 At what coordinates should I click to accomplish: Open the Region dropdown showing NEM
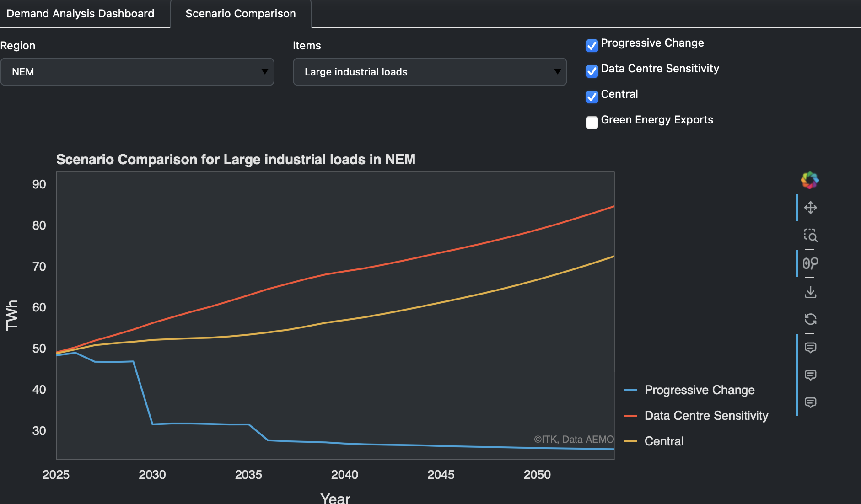tap(137, 72)
